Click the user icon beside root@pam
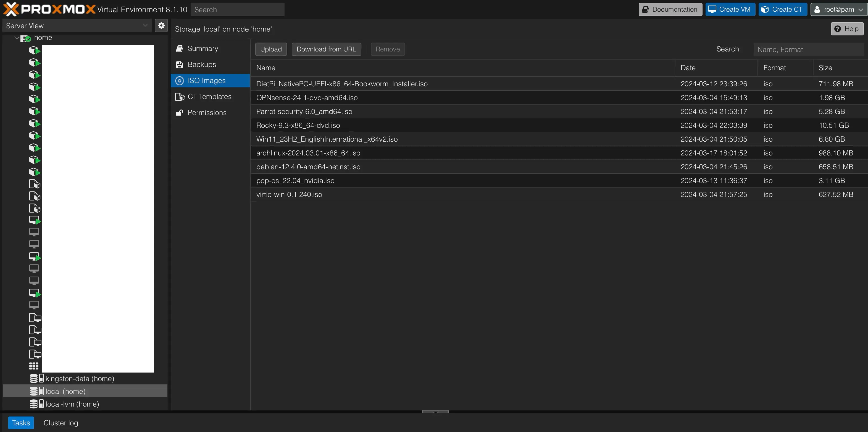Screen dimensions: 868x432 pyautogui.click(x=817, y=9)
